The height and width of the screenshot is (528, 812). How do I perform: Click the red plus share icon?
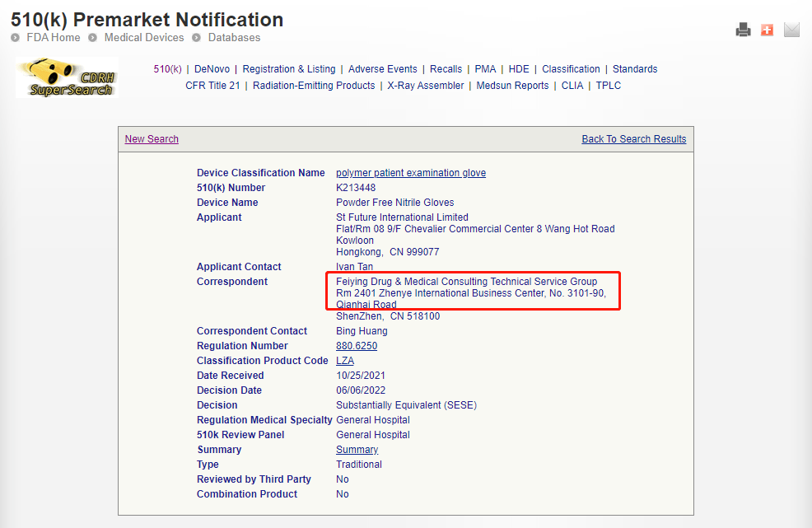767,30
